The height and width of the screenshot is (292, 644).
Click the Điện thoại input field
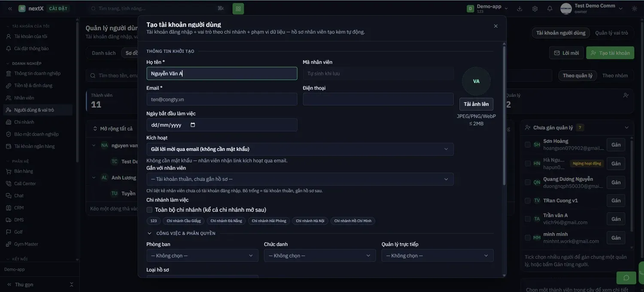tap(378, 99)
